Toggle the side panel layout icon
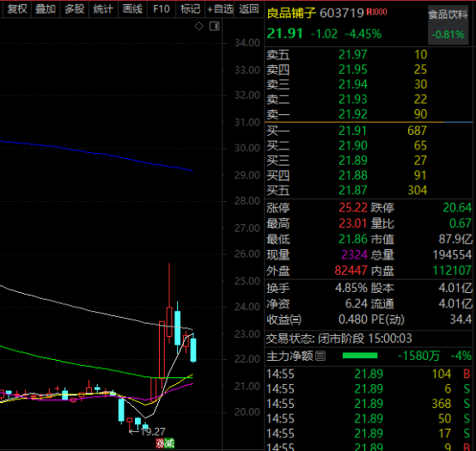This screenshot has width=476, height=451. 214,27
